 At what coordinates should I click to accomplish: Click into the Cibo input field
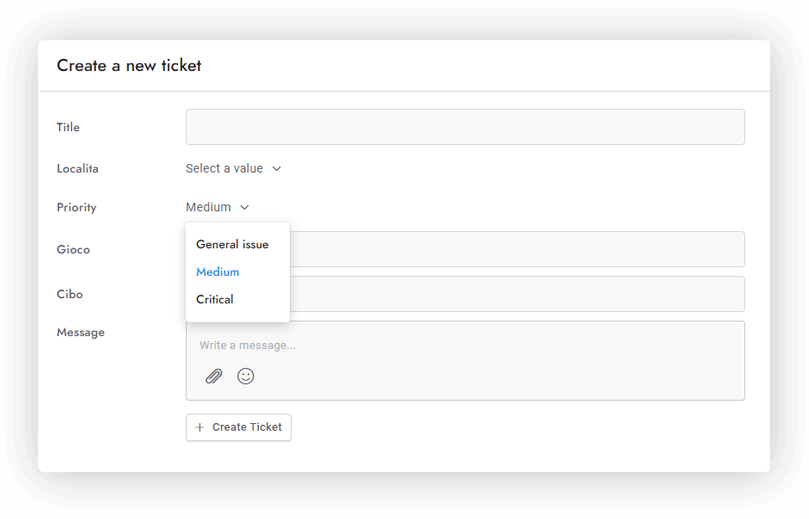click(x=515, y=294)
